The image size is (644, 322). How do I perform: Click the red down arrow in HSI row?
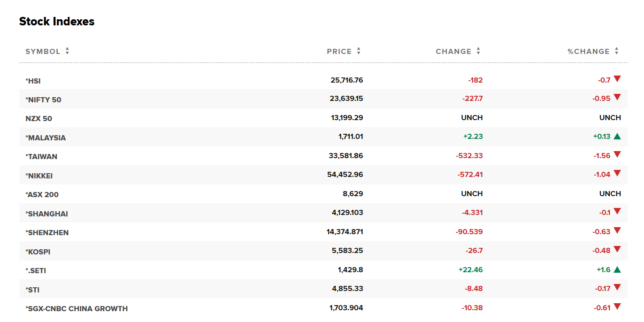[617, 79]
